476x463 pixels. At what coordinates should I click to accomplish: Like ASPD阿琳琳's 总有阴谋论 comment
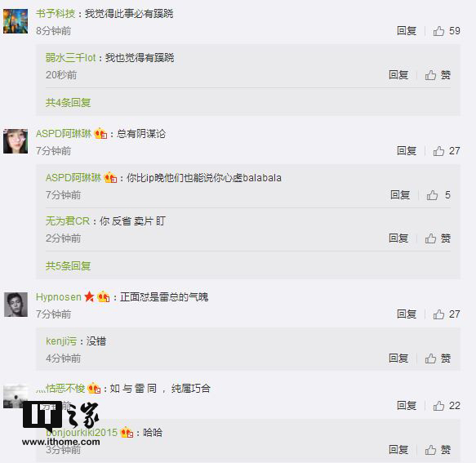coord(447,150)
